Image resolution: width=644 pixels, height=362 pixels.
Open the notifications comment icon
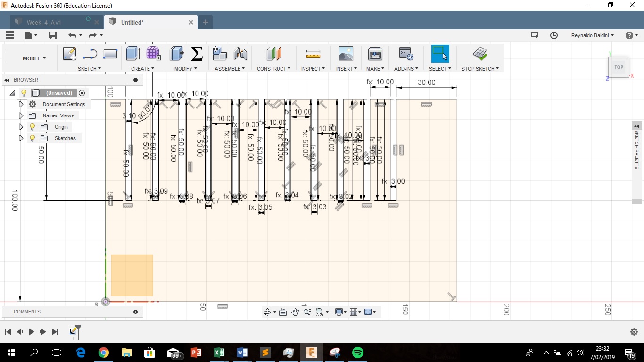[535, 35]
